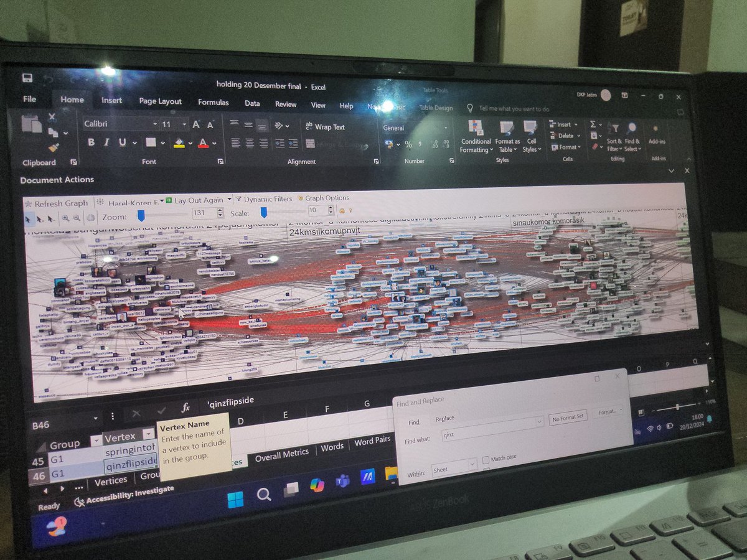Switch to the Data ribbon tab
Image resolution: width=747 pixels, height=560 pixels.
coord(252,103)
